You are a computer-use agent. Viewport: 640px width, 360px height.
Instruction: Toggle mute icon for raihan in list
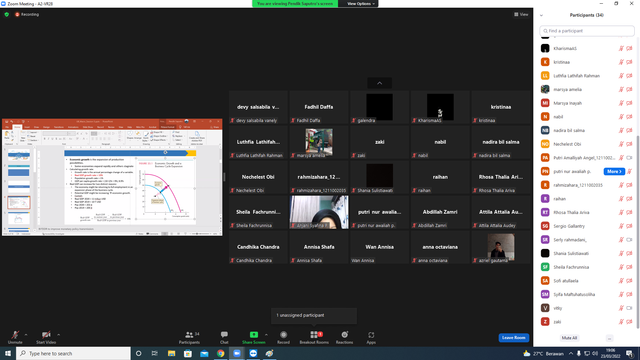pos(621,199)
